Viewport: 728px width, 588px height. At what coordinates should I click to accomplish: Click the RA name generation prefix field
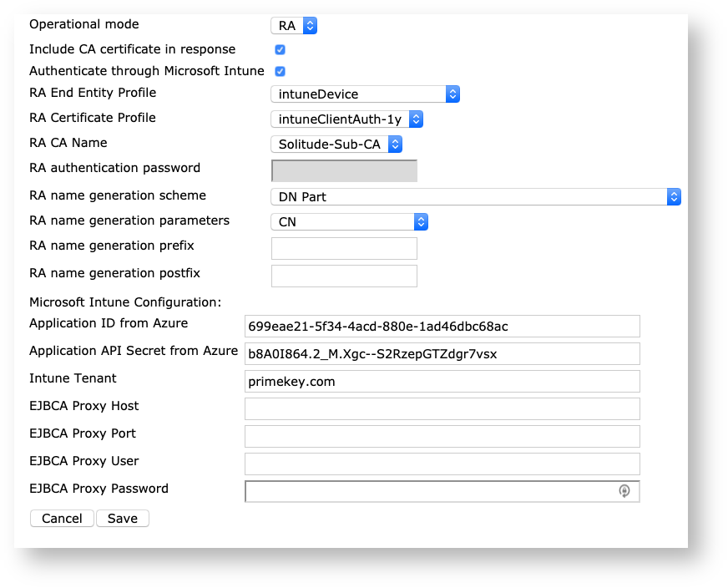pos(344,248)
